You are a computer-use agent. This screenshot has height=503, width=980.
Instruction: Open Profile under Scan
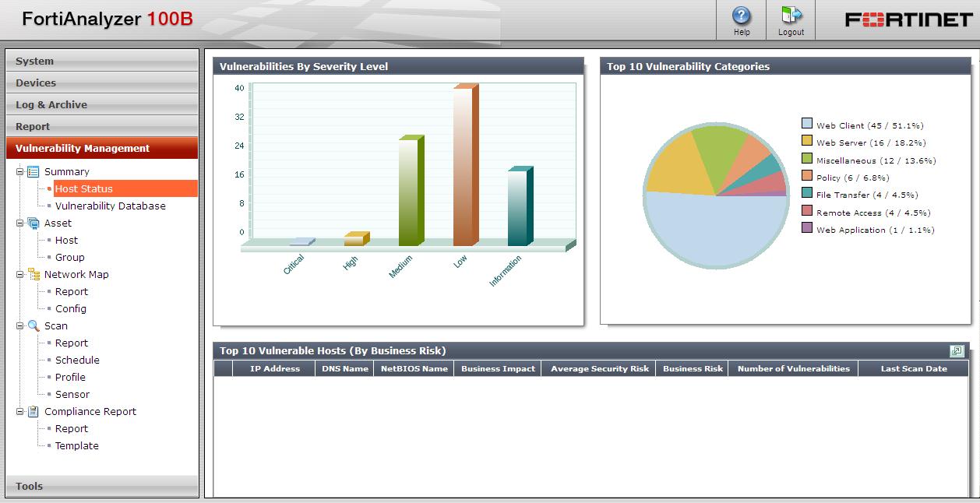click(70, 377)
